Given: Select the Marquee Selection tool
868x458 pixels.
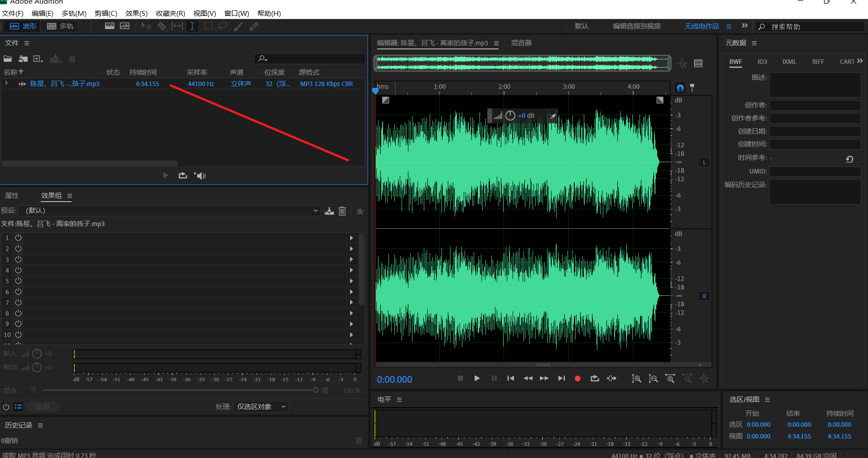Looking at the screenshot, I should click(208, 26).
